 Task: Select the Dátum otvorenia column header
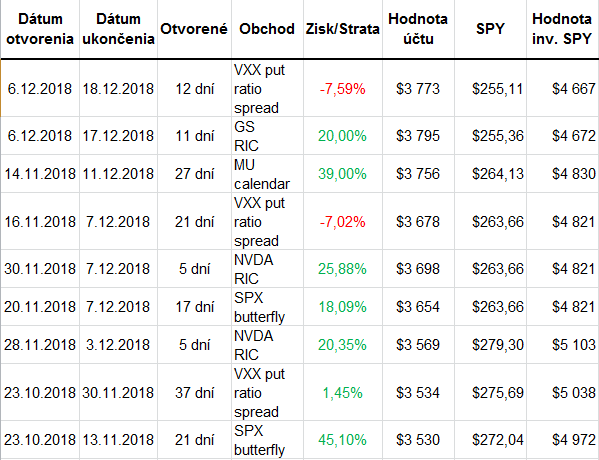[40, 29]
